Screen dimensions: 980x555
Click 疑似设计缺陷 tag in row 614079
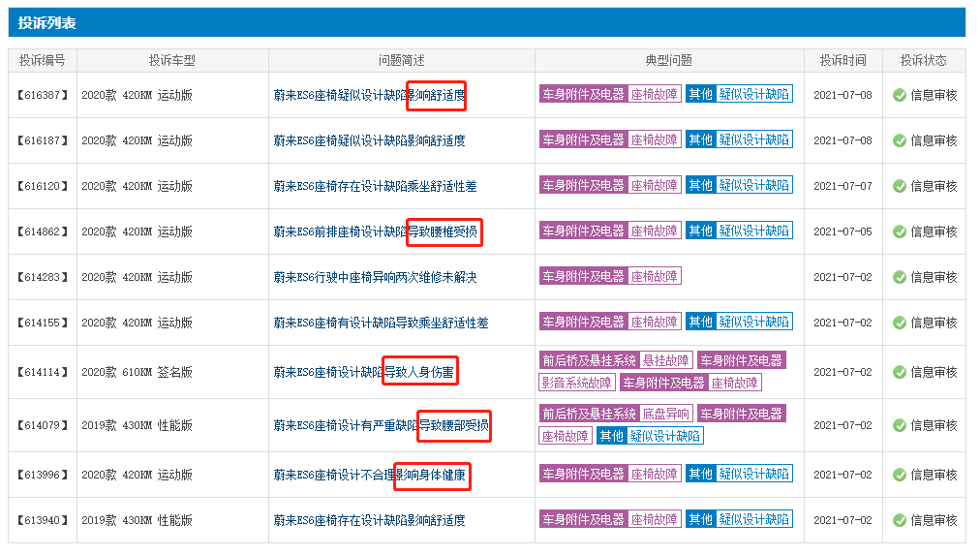click(665, 436)
